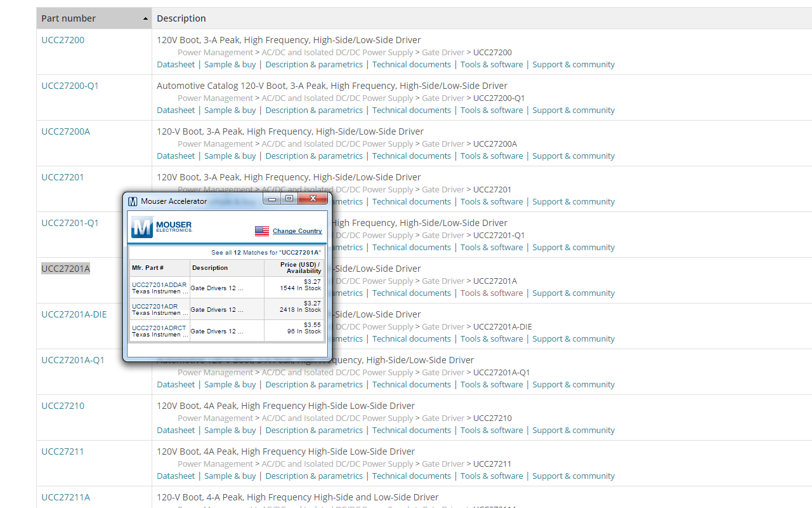812x508 pixels.
Task: Click the Mfr. Part # column header
Action: point(148,268)
